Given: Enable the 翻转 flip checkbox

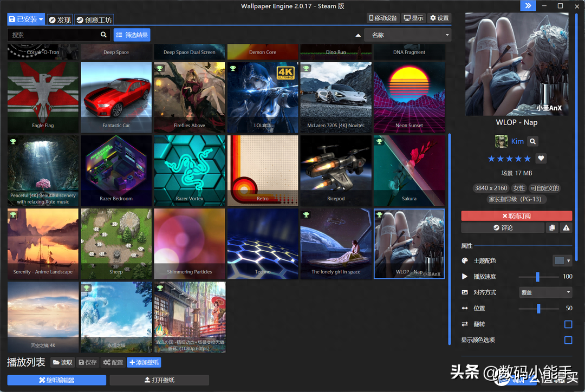Looking at the screenshot, I should 568,324.
